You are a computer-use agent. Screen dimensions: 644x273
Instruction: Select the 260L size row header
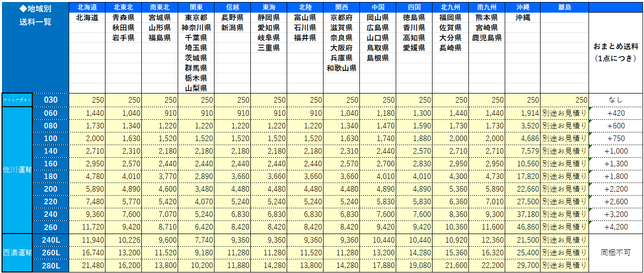[51, 252]
